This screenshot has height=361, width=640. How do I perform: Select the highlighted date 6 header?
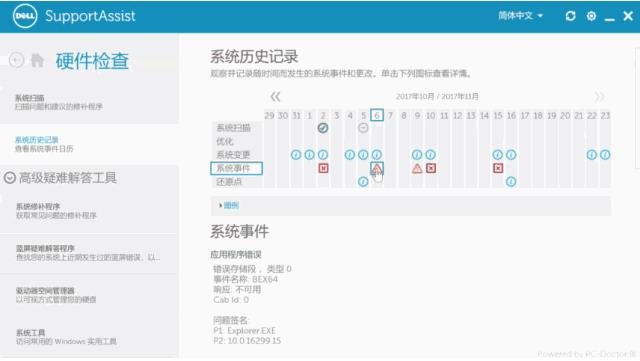[377, 115]
